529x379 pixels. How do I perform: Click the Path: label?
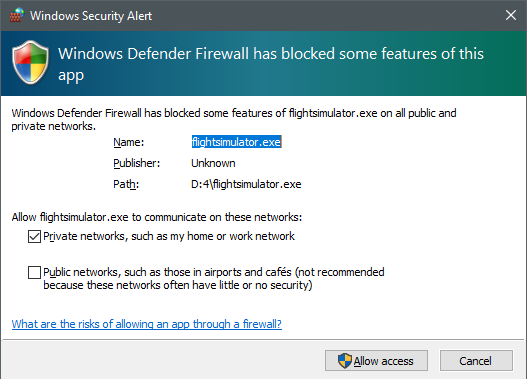coord(126,184)
